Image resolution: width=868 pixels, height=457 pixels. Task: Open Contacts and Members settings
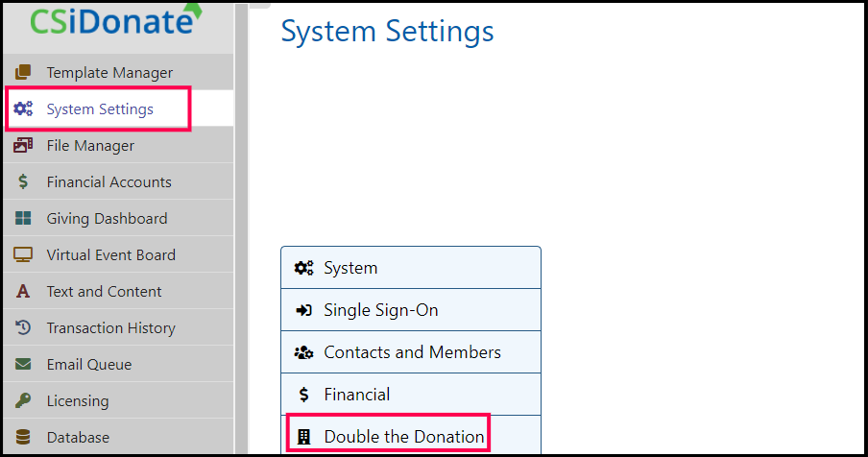[410, 352]
